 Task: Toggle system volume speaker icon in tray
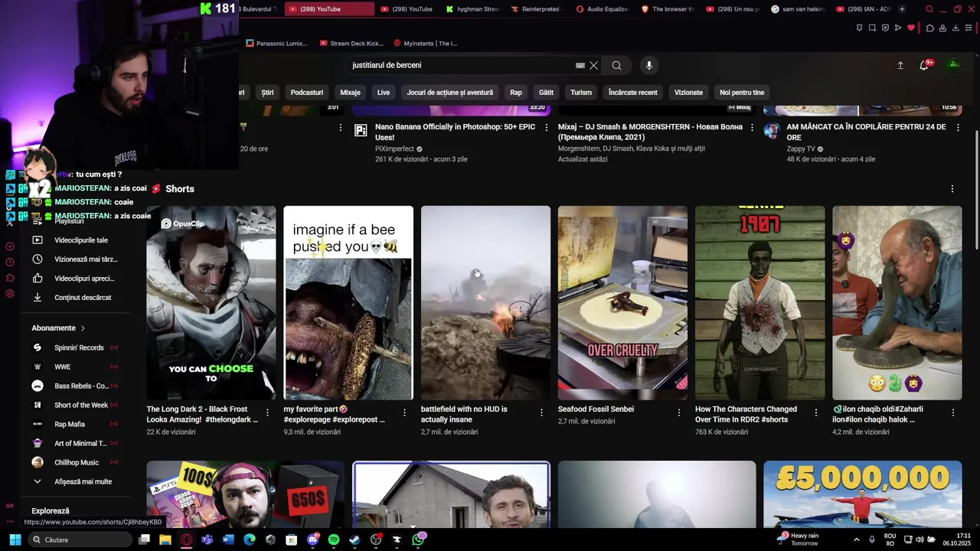pos(921,540)
